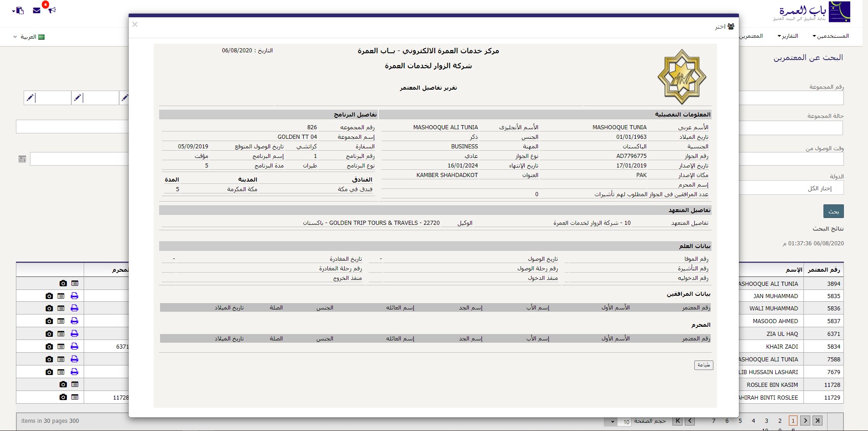The height and width of the screenshot is (431, 868).
Task: Click expiry date 16/01/2024
Action: (462, 166)
